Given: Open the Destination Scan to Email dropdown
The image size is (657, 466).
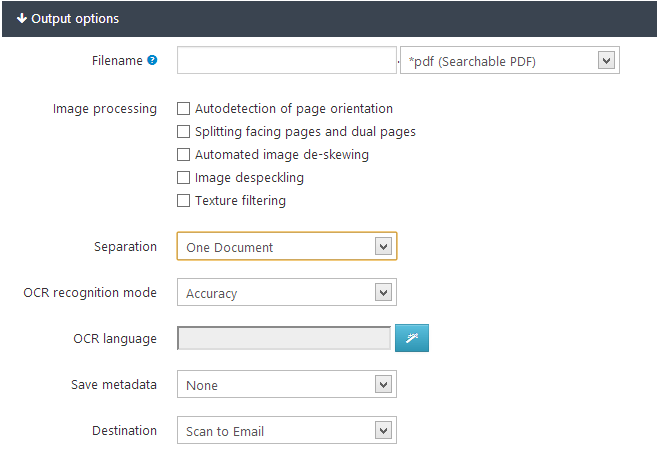Looking at the screenshot, I should click(286, 431).
